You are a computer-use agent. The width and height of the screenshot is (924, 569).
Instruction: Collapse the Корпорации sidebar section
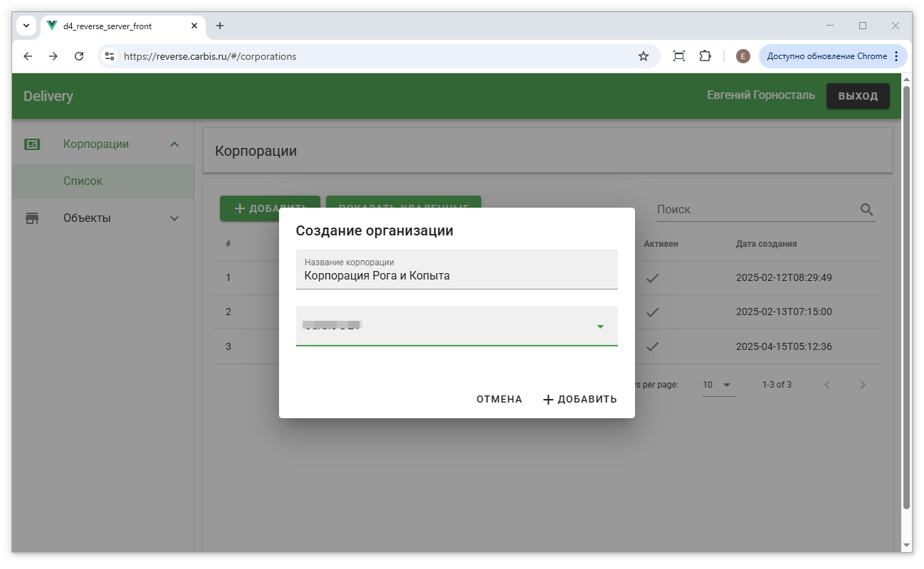coord(174,144)
